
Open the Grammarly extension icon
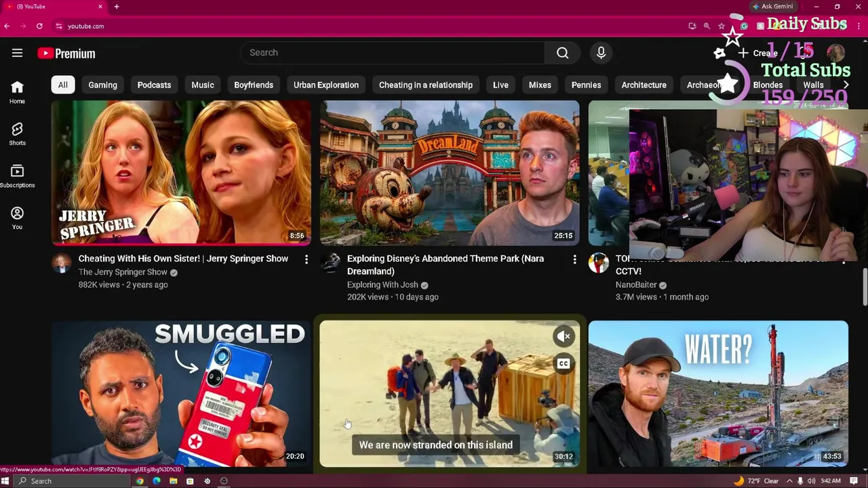coord(744,26)
